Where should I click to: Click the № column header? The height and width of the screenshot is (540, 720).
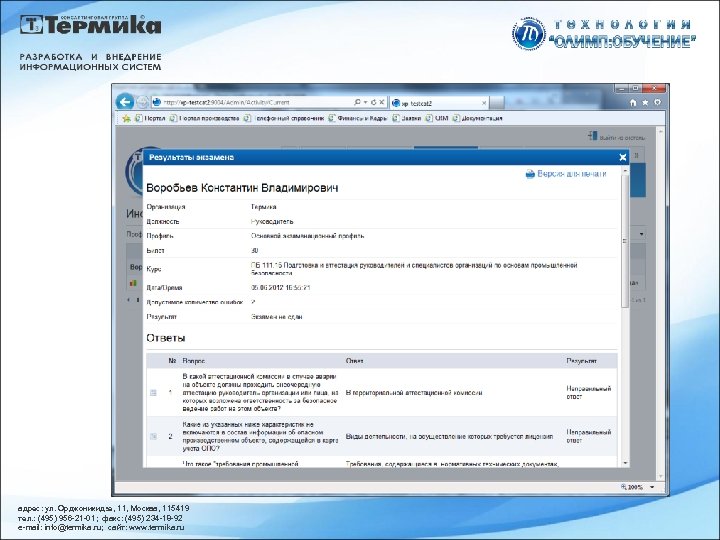[x=172, y=361]
